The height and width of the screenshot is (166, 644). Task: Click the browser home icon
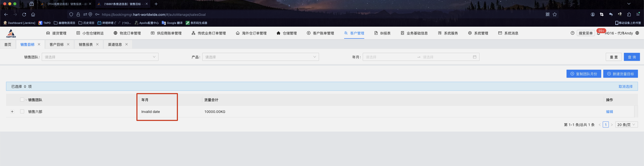33,15
